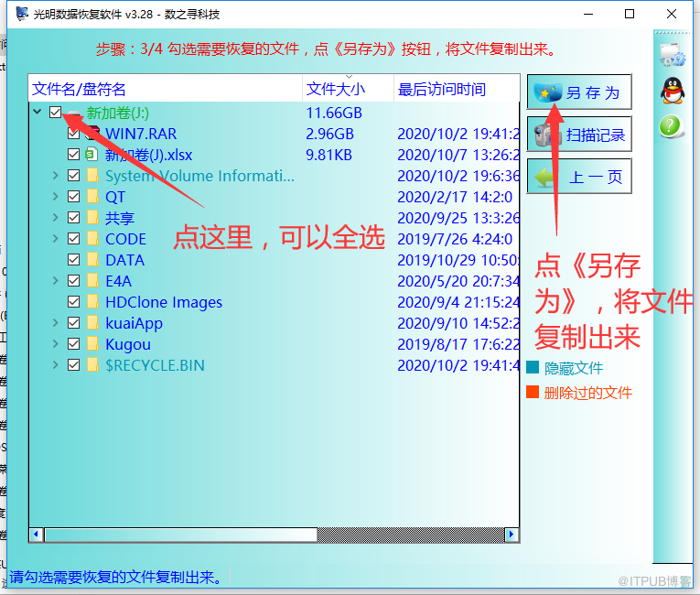Click the 共享 folder icon
The image size is (700, 595).
pos(92,218)
